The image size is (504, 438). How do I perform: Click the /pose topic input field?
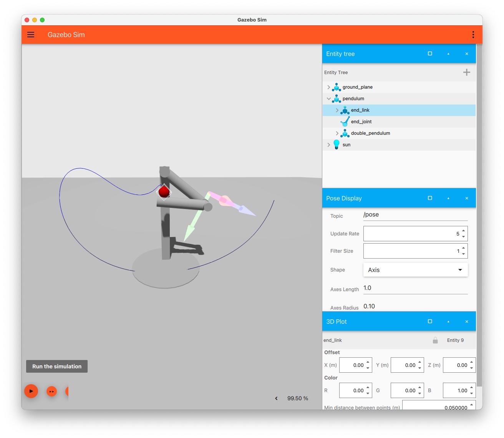tap(415, 215)
